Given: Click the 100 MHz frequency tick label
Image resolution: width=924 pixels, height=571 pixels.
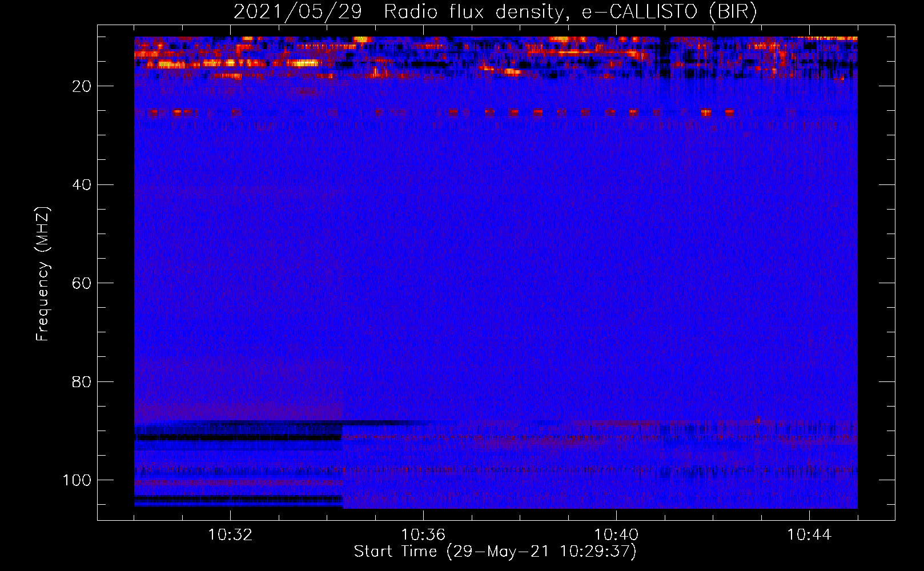Looking at the screenshot, I should coord(77,480).
